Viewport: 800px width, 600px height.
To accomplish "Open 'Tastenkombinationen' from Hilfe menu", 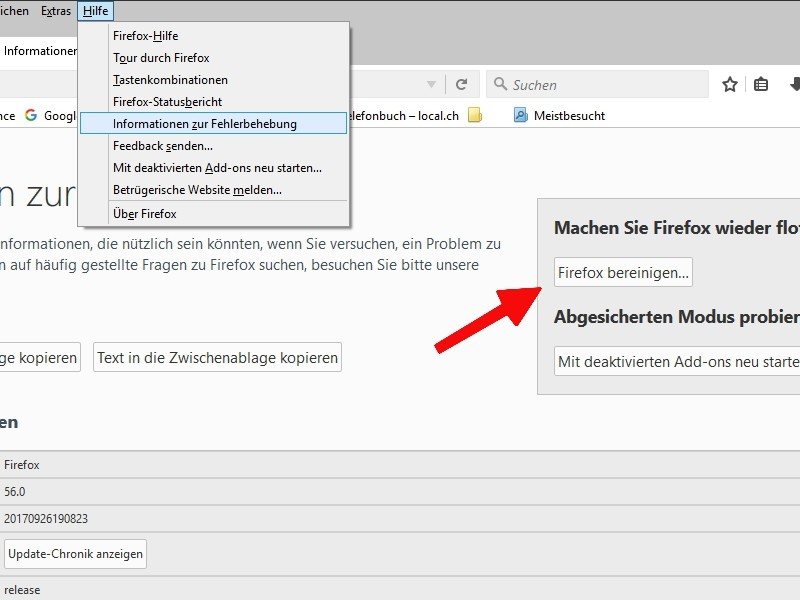I will [170, 80].
